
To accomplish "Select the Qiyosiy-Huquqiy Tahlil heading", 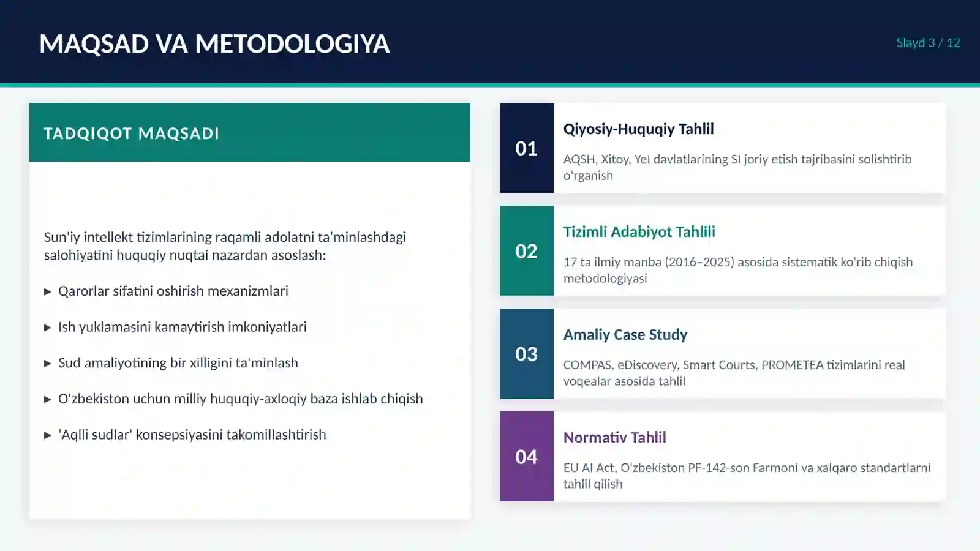I will (638, 129).
